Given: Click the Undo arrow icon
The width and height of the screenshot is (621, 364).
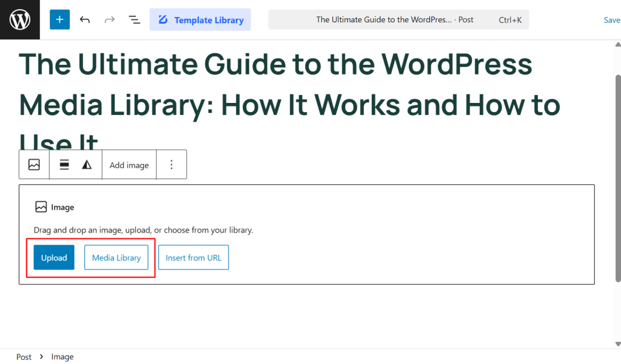Looking at the screenshot, I should [x=85, y=19].
